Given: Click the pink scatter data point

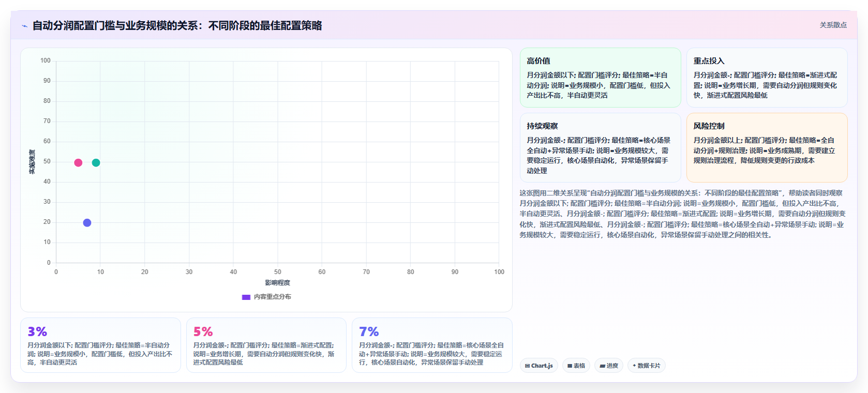Looking at the screenshot, I should 78,162.
